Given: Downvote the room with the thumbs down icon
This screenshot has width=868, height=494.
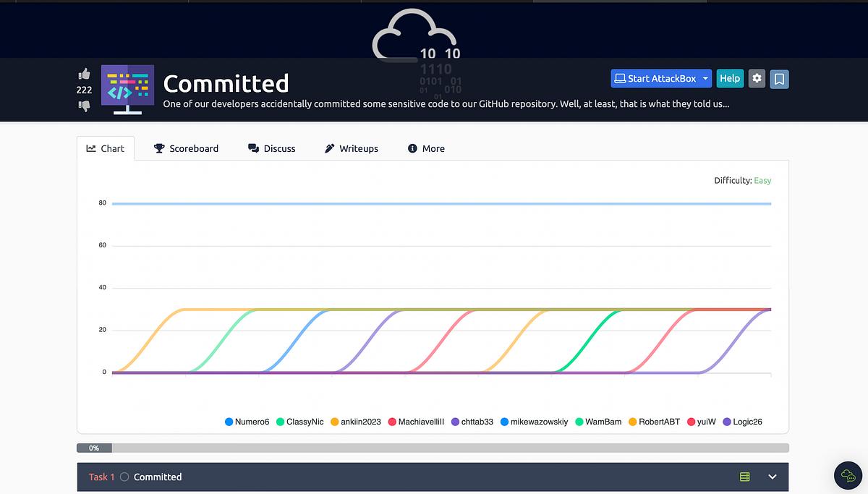Looking at the screenshot, I should pyautogui.click(x=84, y=106).
